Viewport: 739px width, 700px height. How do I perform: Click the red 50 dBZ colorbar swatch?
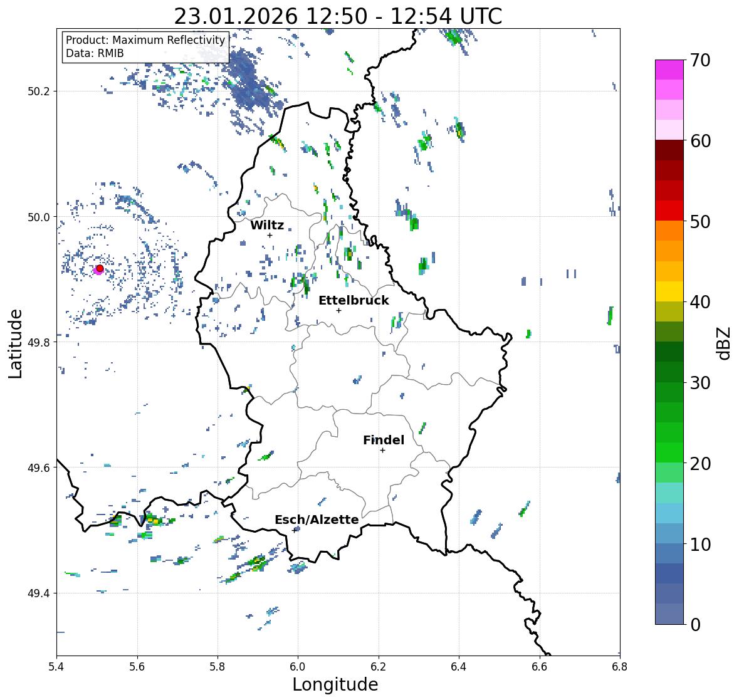669,211
